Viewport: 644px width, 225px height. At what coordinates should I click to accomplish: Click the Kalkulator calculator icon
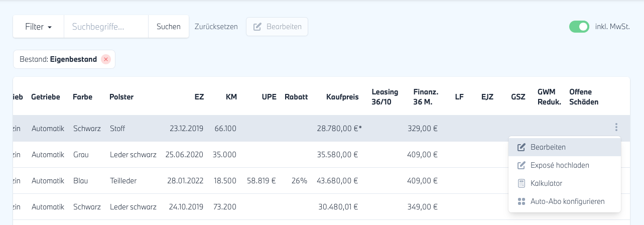[x=521, y=183]
